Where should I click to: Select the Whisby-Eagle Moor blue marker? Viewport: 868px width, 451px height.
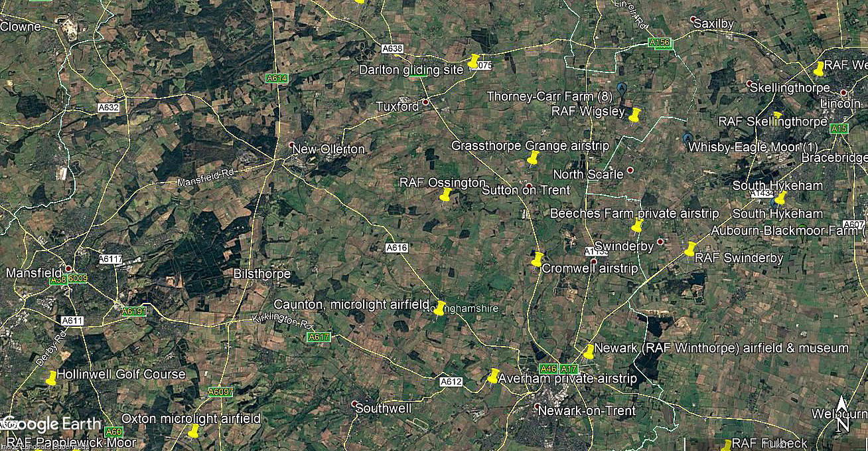point(687,138)
